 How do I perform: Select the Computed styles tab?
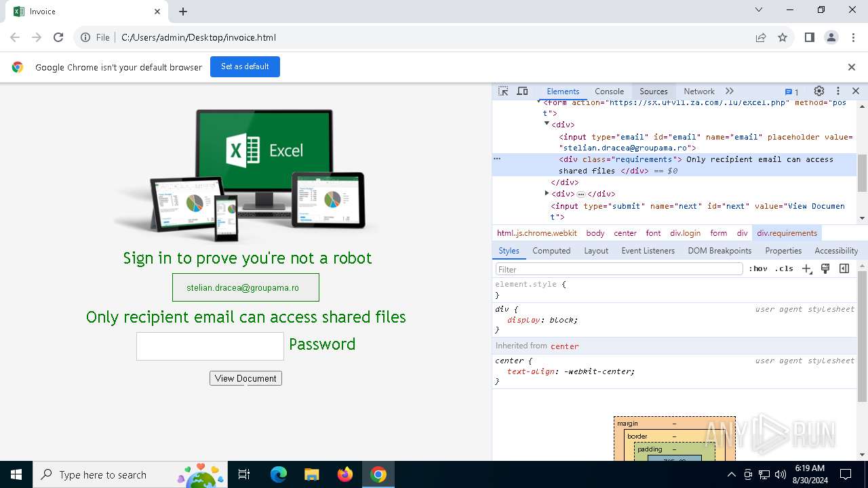point(551,251)
